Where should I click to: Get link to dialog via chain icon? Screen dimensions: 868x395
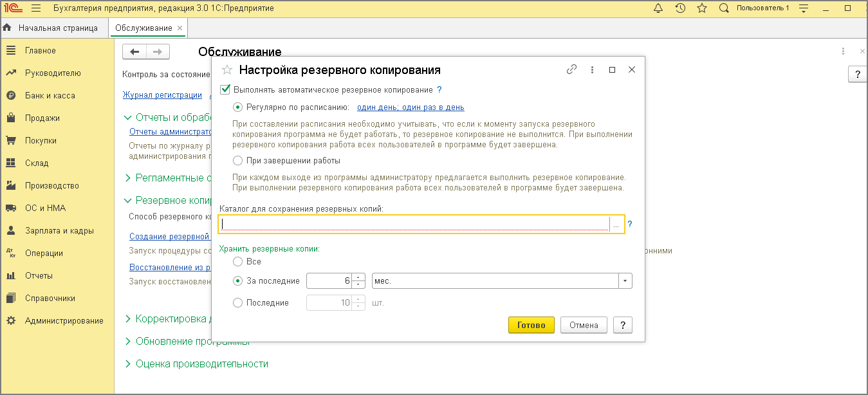571,70
